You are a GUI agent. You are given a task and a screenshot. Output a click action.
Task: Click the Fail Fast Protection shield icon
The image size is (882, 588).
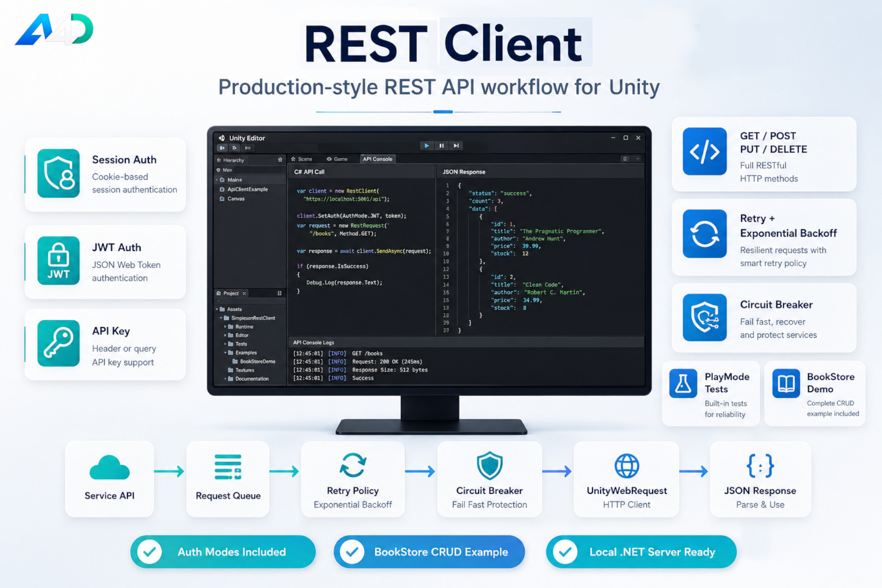coord(489,465)
